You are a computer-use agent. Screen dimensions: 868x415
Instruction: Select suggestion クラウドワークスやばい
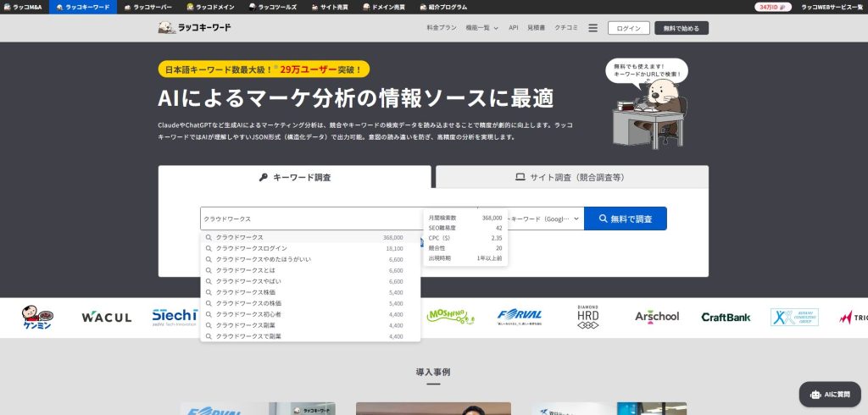(x=310, y=281)
